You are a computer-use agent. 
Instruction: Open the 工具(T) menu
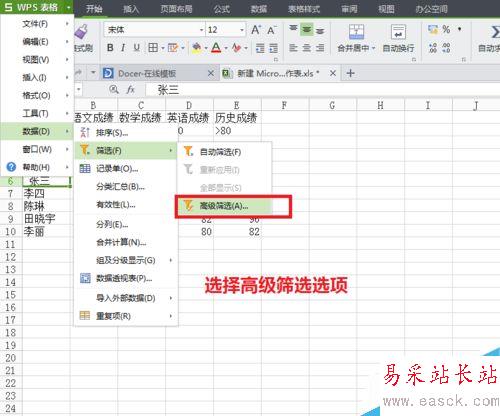pos(37,114)
